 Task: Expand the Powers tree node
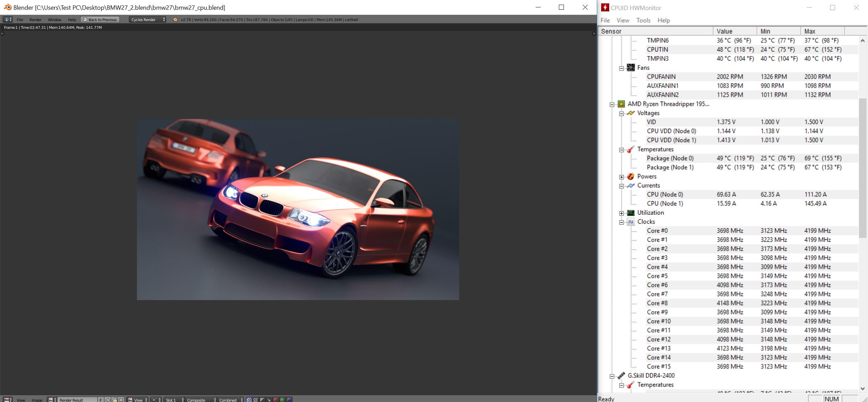(x=622, y=177)
